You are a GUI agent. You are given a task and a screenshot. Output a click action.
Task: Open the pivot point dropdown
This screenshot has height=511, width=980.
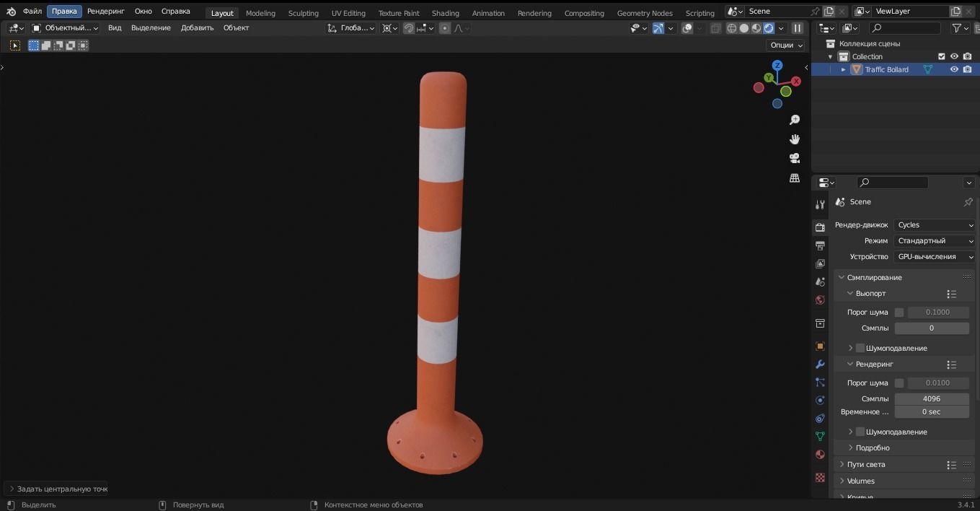click(x=390, y=28)
